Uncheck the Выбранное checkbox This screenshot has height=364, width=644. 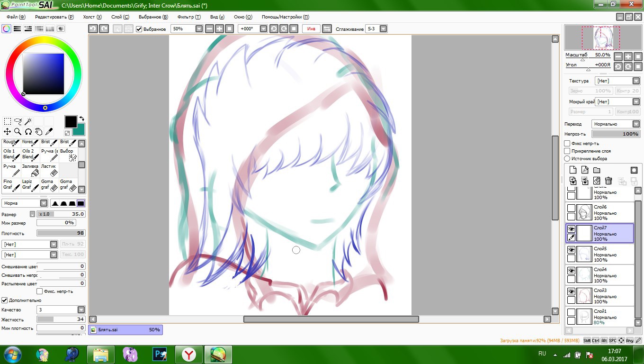click(139, 29)
